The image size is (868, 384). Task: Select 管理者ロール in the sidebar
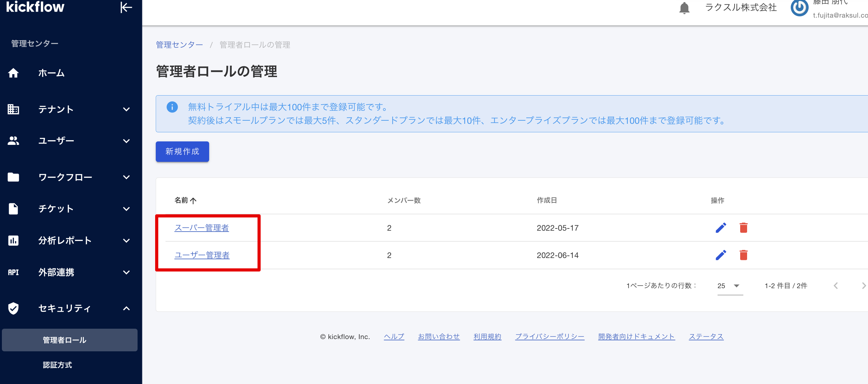point(65,340)
